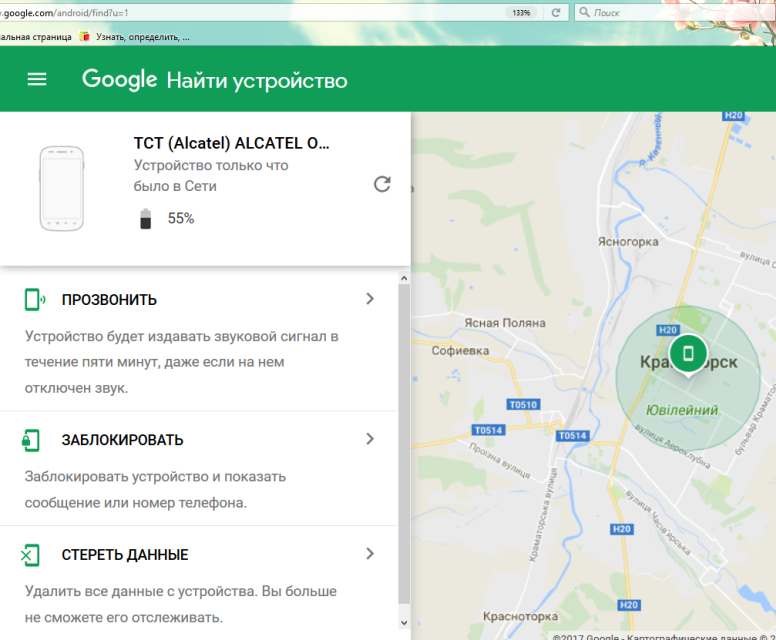Click the Google logo in header
This screenshot has height=640, width=776.
(119, 80)
